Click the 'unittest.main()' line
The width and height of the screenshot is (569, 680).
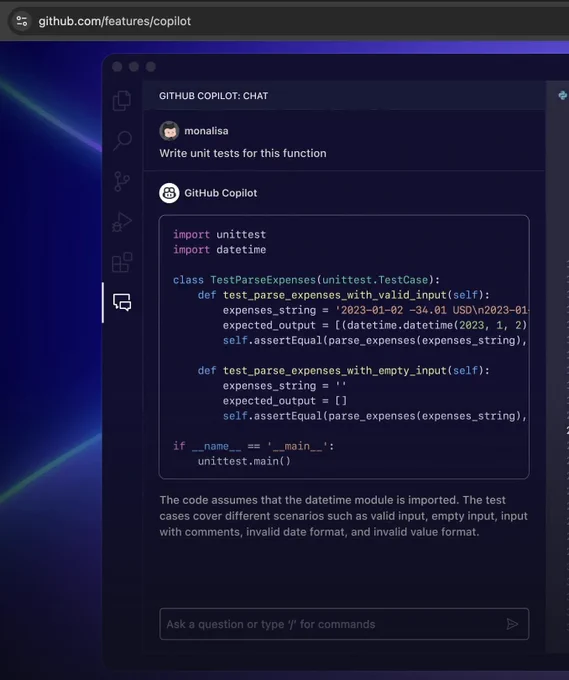[x=244, y=461]
